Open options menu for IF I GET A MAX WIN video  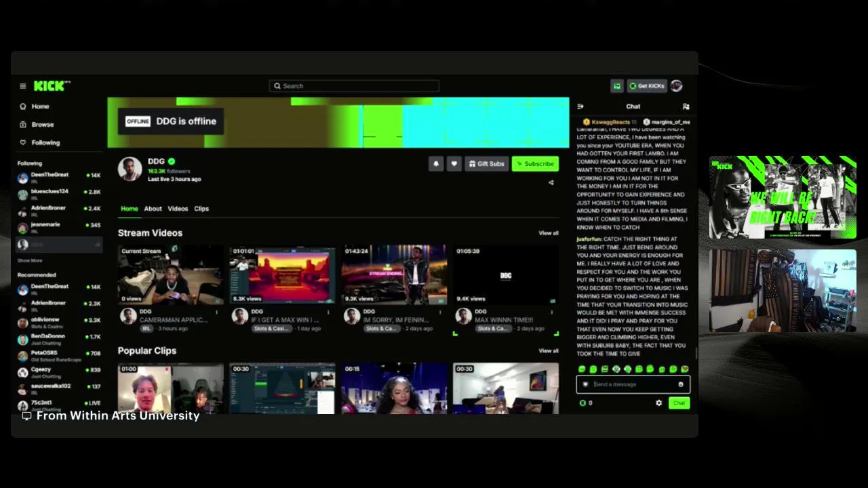(328, 312)
